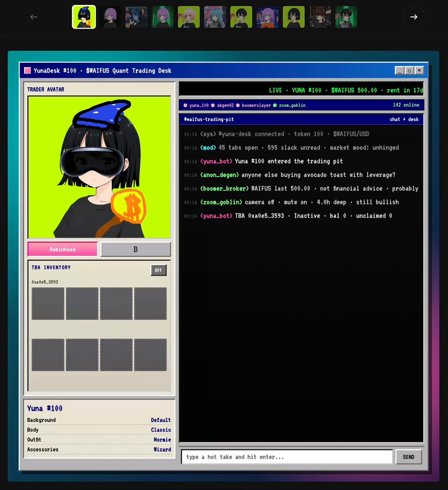Viewport: 448px width, 490px height.
Task: Select the wizard-hat avatar thumbnail
Action: point(84,17)
